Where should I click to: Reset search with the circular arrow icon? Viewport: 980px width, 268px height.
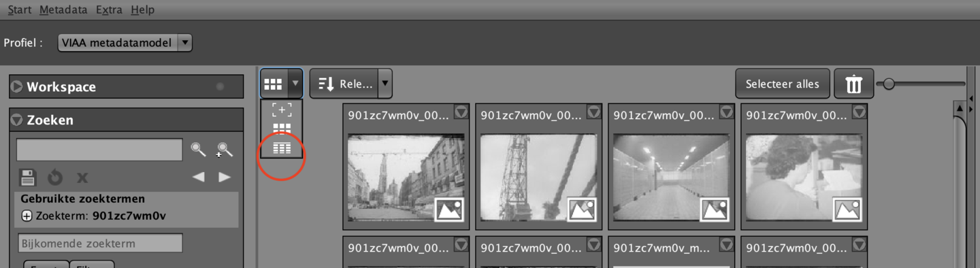[55, 178]
